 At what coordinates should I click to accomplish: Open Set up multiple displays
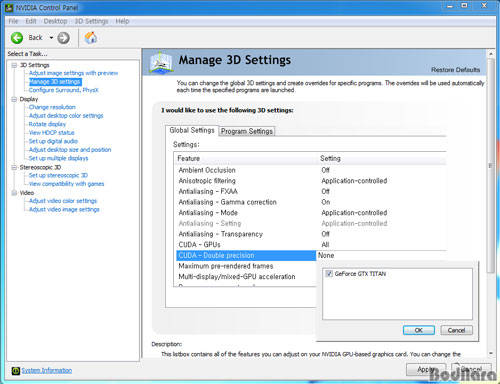[58, 158]
